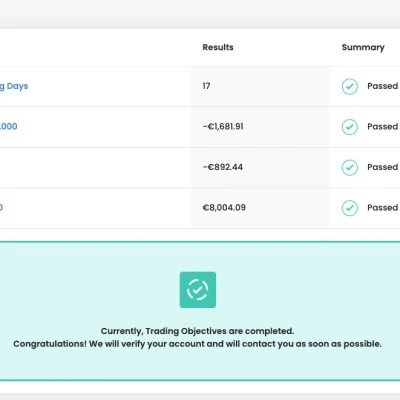Click the Summary column header
400x400 pixels.
363,47
